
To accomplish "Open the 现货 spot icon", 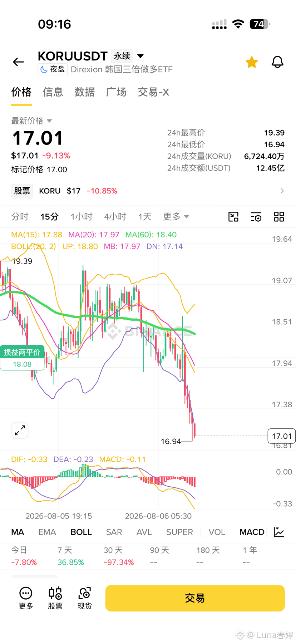I will [x=85, y=598].
